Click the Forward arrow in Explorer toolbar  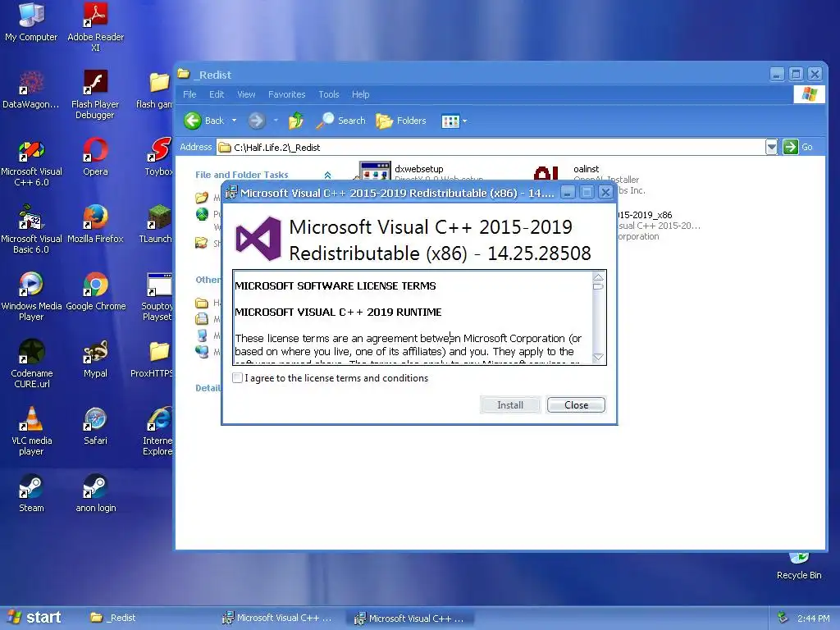pos(257,121)
